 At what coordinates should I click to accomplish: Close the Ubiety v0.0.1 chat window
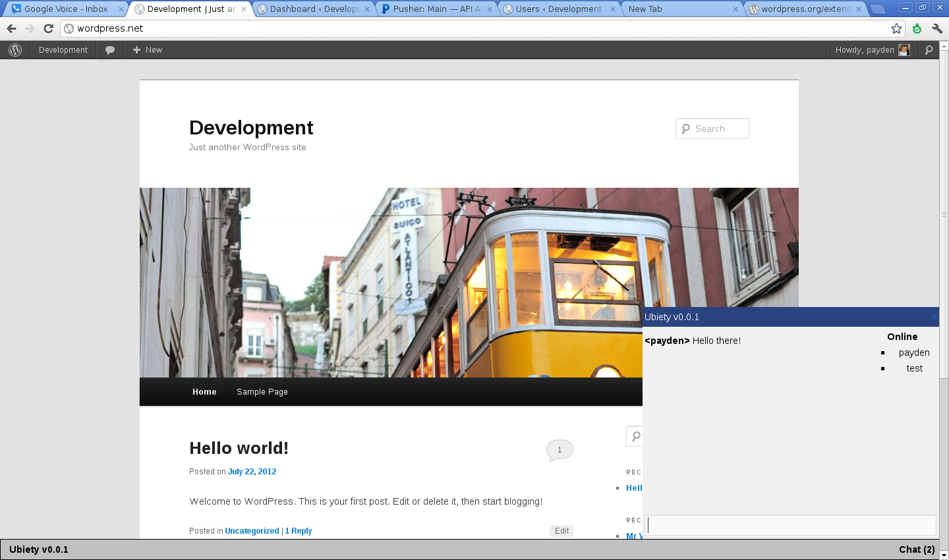934,317
